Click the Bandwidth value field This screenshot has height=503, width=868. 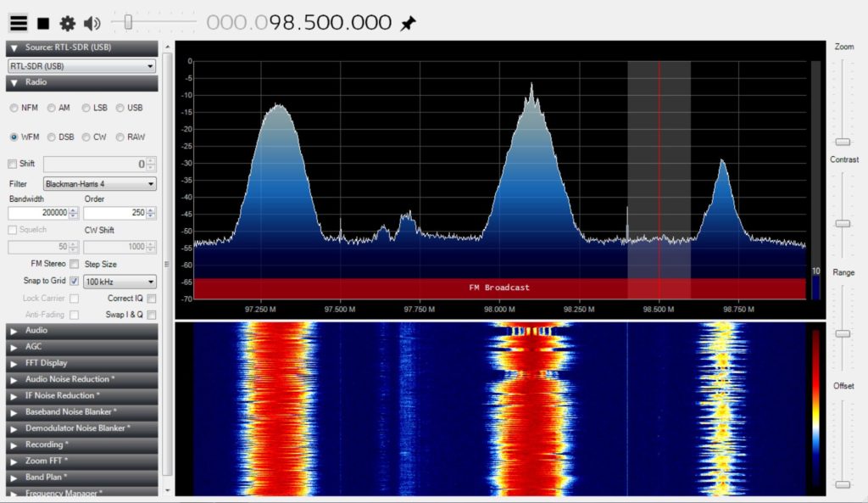[38, 213]
